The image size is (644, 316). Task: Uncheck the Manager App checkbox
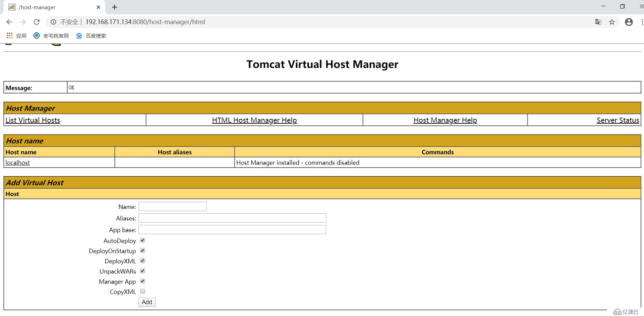click(143, 281)
